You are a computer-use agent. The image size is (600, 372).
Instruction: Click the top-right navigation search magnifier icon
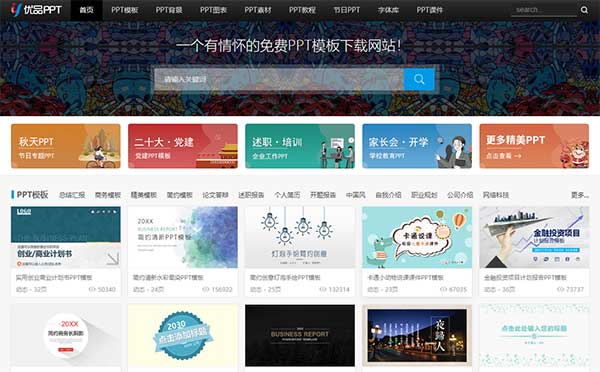[584, 10]
